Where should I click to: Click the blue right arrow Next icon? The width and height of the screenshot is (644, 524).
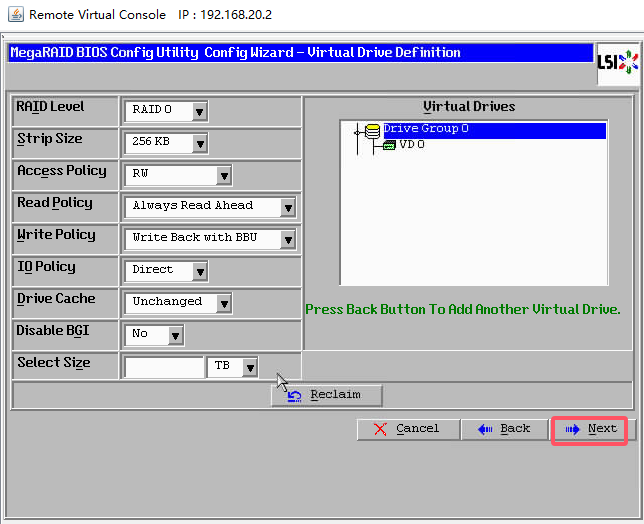point(572,430)
